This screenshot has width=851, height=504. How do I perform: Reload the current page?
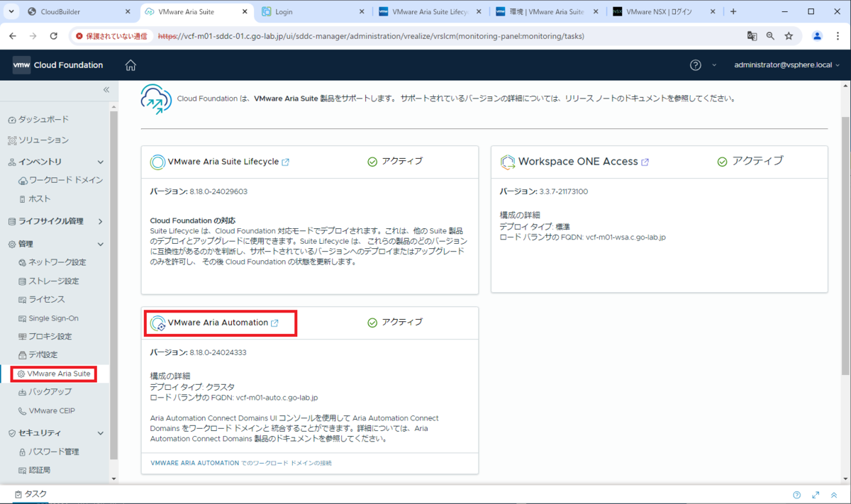tap(54, 36)
